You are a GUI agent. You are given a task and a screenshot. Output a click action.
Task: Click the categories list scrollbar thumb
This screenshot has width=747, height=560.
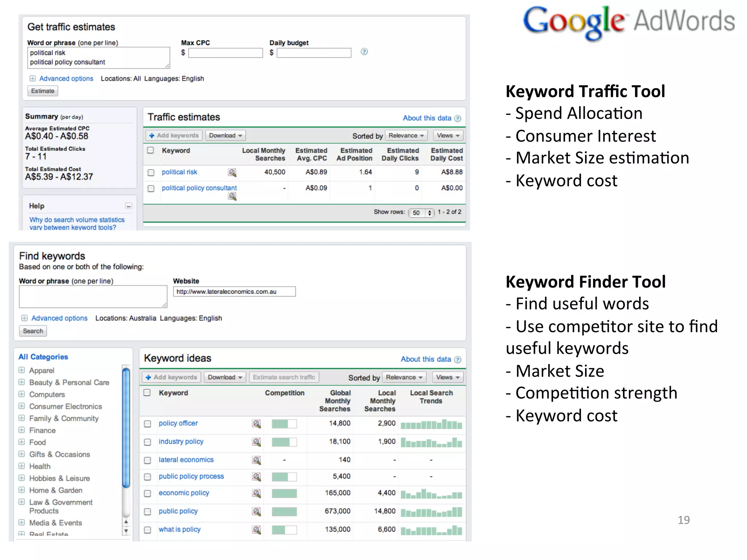126,428
